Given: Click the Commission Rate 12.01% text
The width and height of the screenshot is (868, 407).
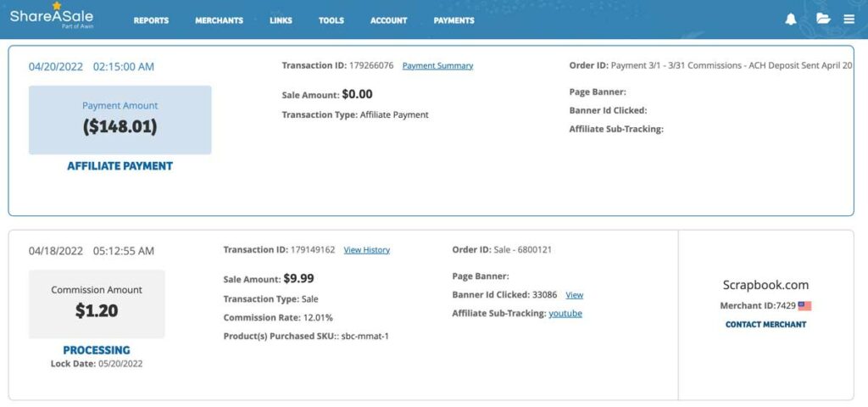Looking at the screenshot, I should pos(278,318).
